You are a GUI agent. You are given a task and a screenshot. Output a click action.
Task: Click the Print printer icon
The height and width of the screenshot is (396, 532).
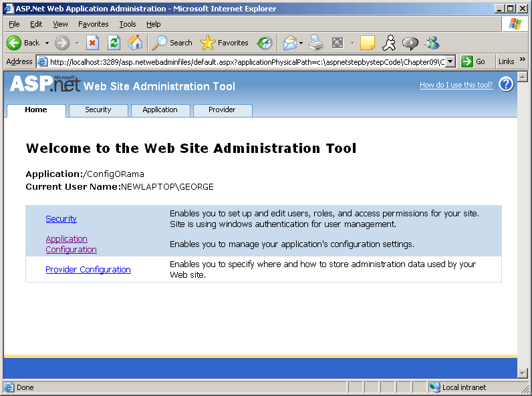316,43
